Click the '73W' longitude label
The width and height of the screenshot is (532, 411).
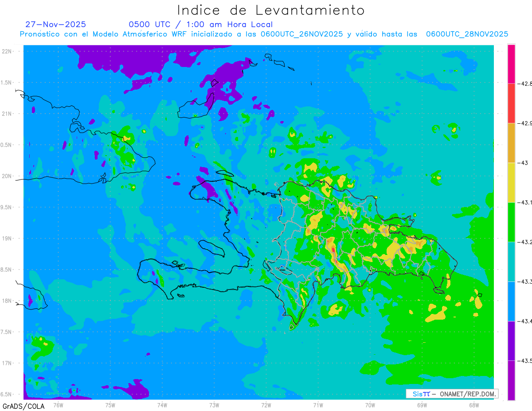coord(214,405)
